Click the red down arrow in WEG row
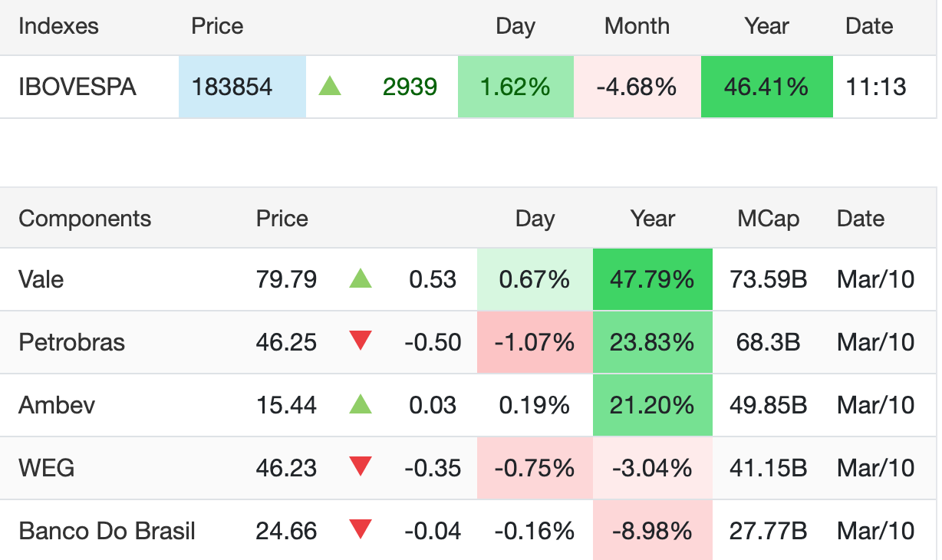Image resolution: width=942 pixels, height=560 pixels. 360,466
